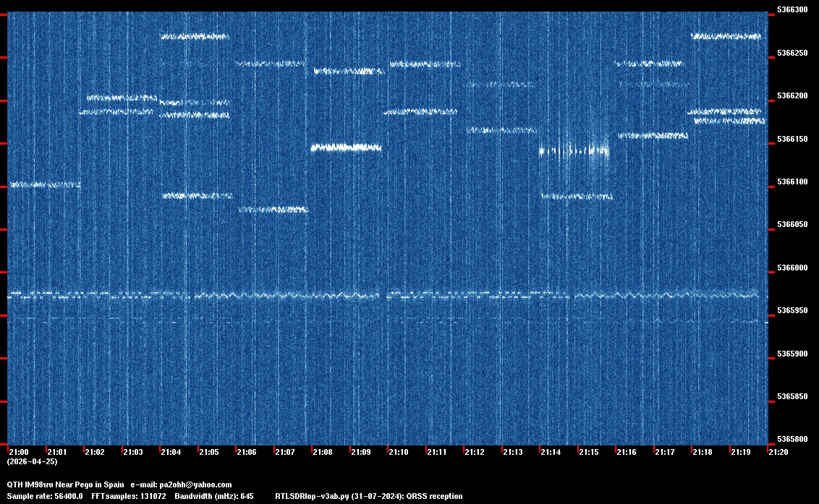Select the 5365950 frequency label
This screenshot has height=504, width=819.
point(792,311)
